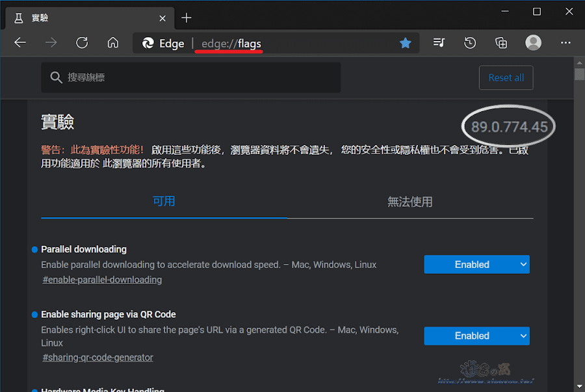Click the vertical scrollbar thumb

click(x=579, y=74)
